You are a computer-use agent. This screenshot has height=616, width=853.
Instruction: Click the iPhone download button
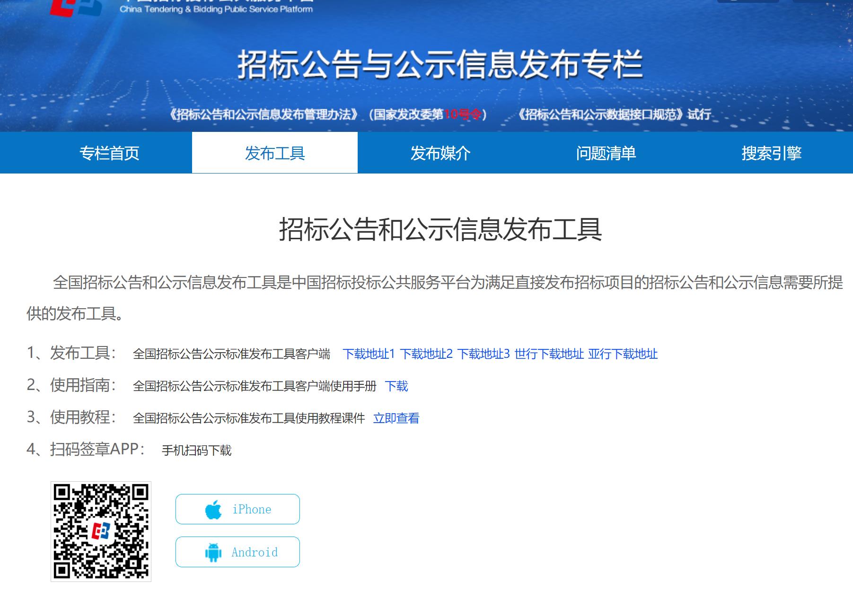237,509
